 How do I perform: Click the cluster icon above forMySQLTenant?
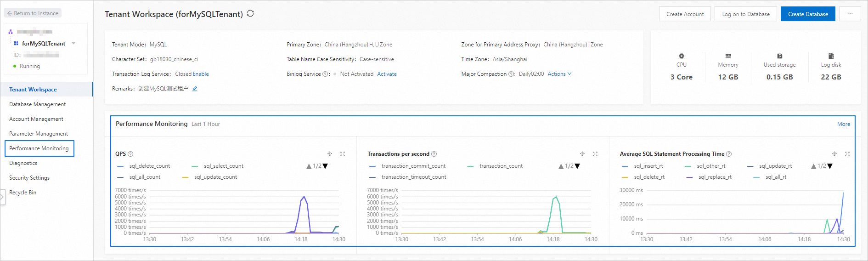(11, 32)
